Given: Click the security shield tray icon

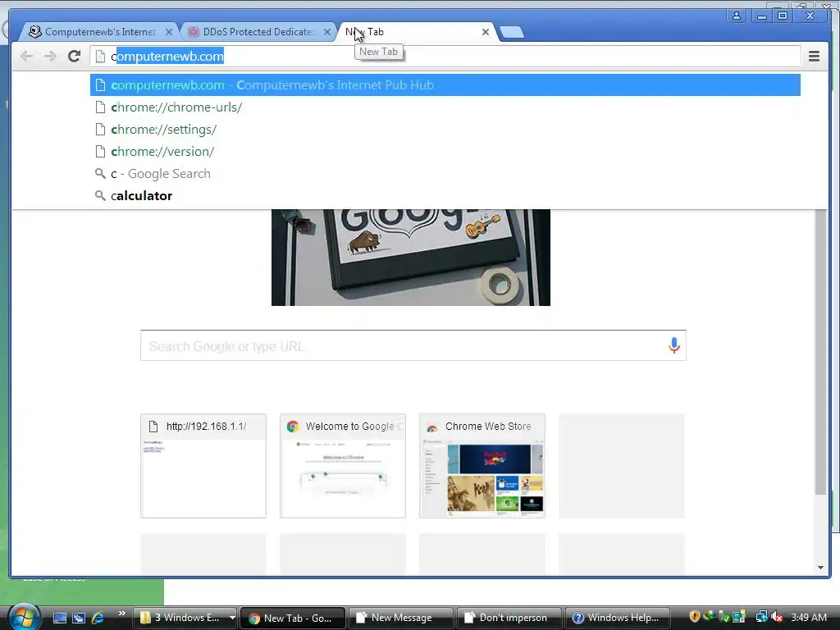Looking at the screenshot, I should [694, 617].
